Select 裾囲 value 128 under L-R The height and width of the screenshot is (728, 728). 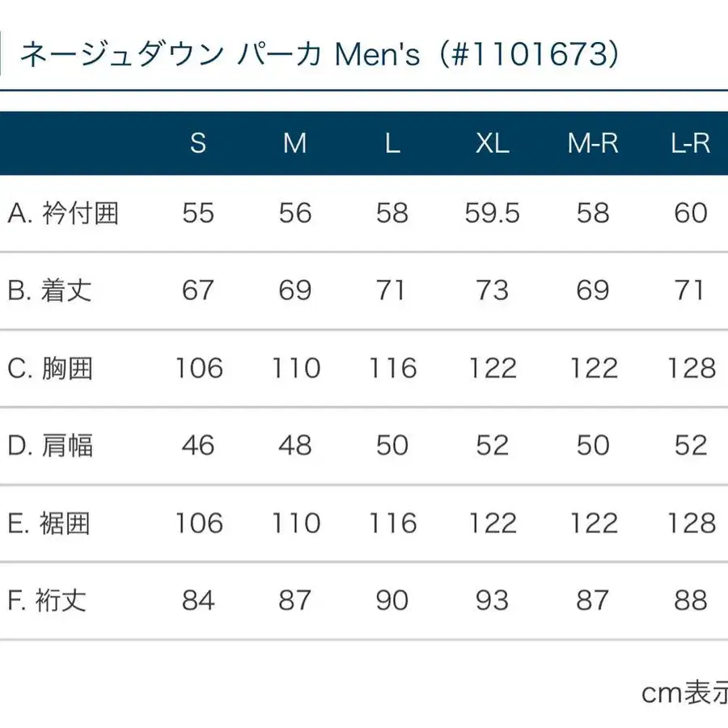click(692, 523)
